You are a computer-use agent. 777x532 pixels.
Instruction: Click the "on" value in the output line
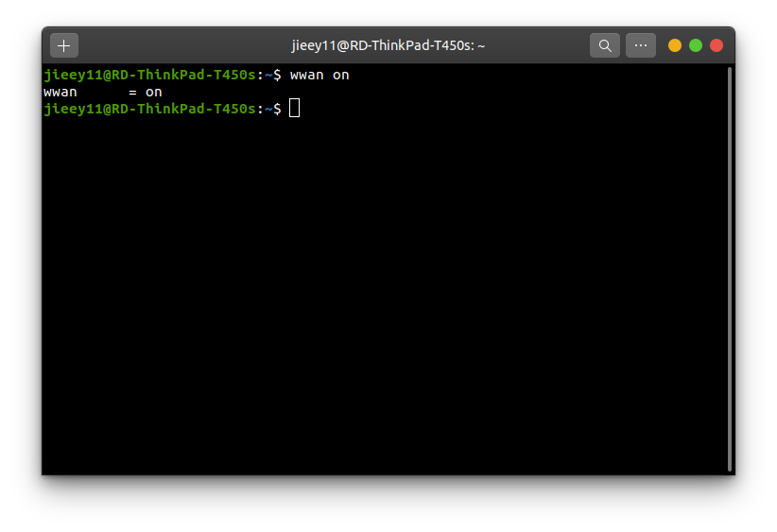(154, 92)
